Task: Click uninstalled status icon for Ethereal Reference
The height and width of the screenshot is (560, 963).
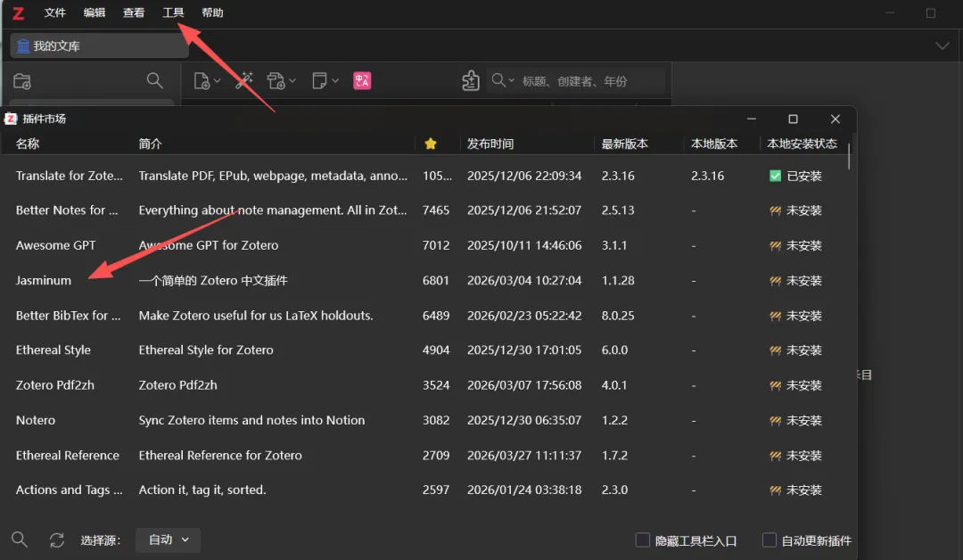Action: pyautogui.click(x=775, y=456)
